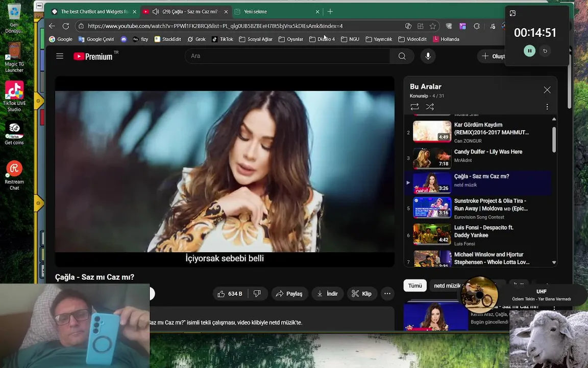
Task: Play Sunstroke Project Run Away video
Action: click(478, 208)
